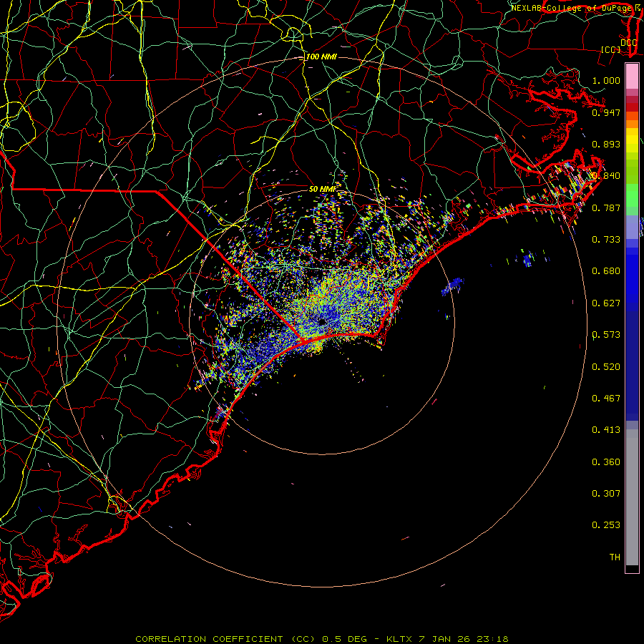This screenshot has width=644, height=644.
Task: Click the [CC] label above color scale
Action: (610, 49)
